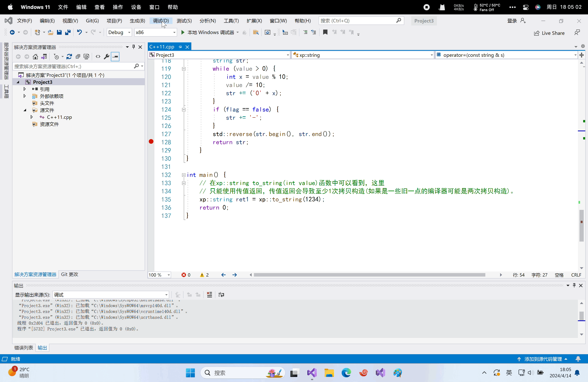Image resolution: width=588 pixels, height=382 pixels.
Task: Switch to the 错误列表 tab
Action: tap(24, 348)
